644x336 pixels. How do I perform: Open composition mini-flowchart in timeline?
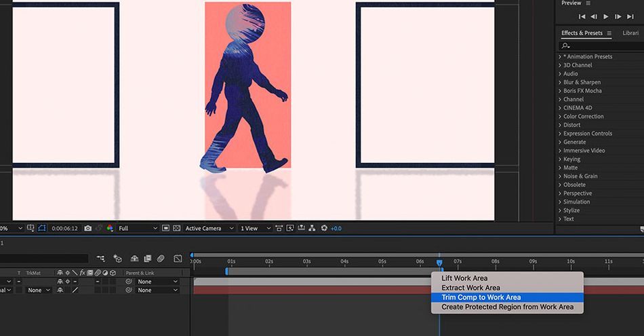click(x=100, y=258)
